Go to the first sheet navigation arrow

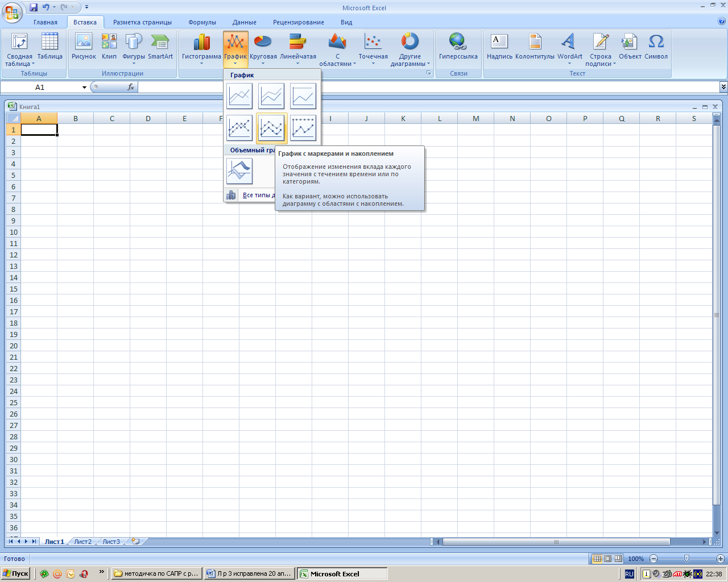11,542
